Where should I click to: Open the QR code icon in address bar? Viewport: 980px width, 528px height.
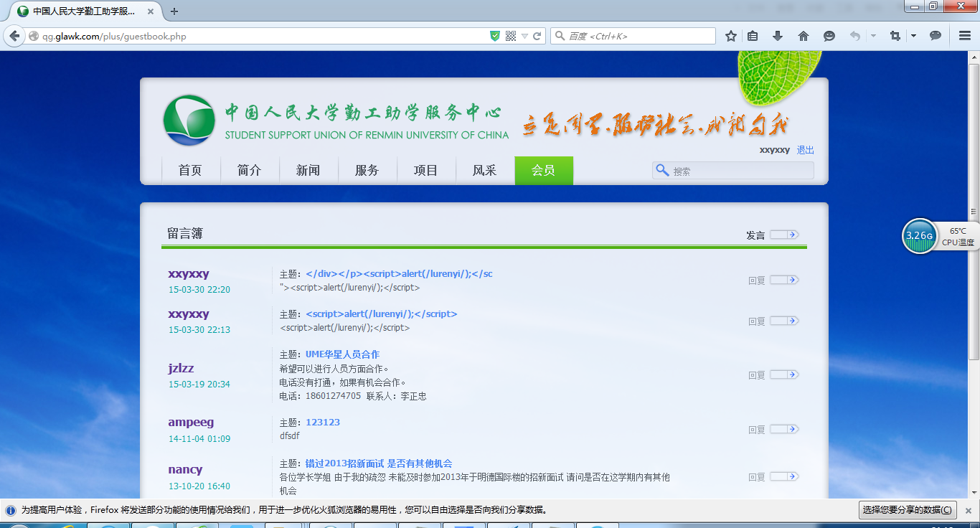(x=511, y=36)
